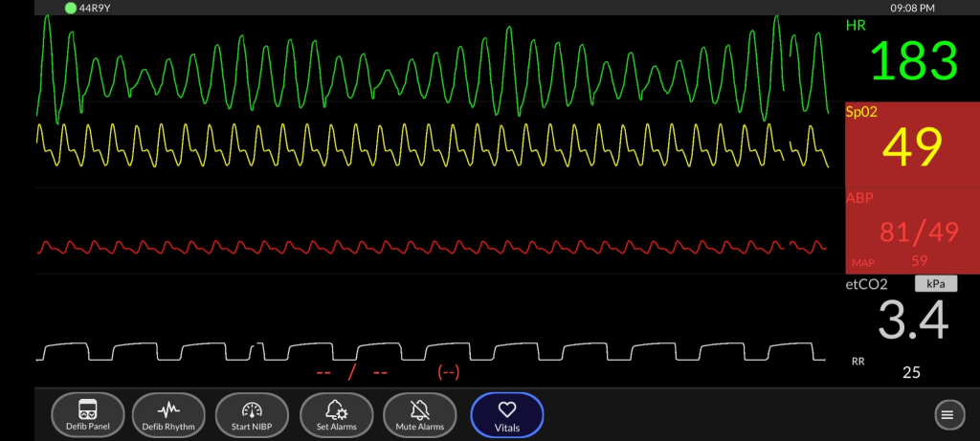Click the green connection status dot
The width and height of the screenshot is (980, 441).
point(71,8)
